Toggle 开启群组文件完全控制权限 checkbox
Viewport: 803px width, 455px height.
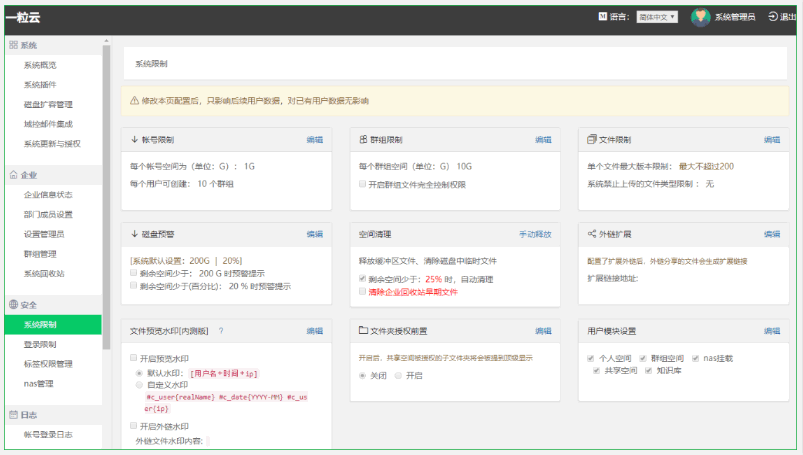pos(363,184)
